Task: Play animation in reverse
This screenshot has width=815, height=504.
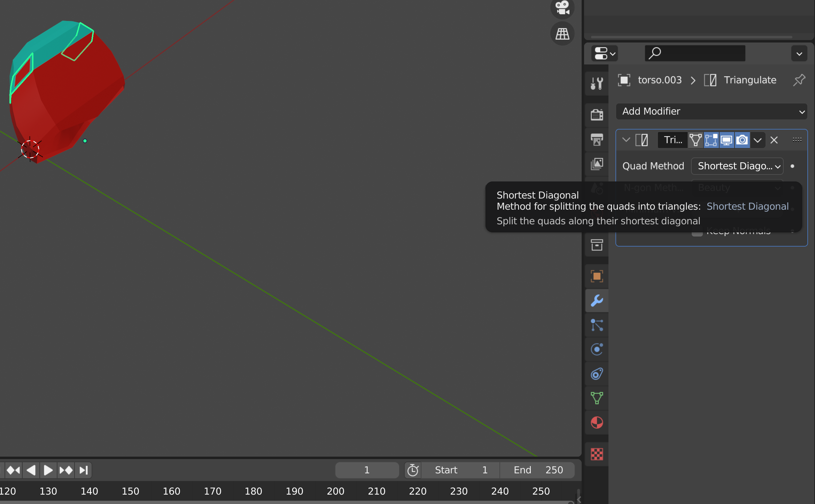Action: (x=31, y=470)
